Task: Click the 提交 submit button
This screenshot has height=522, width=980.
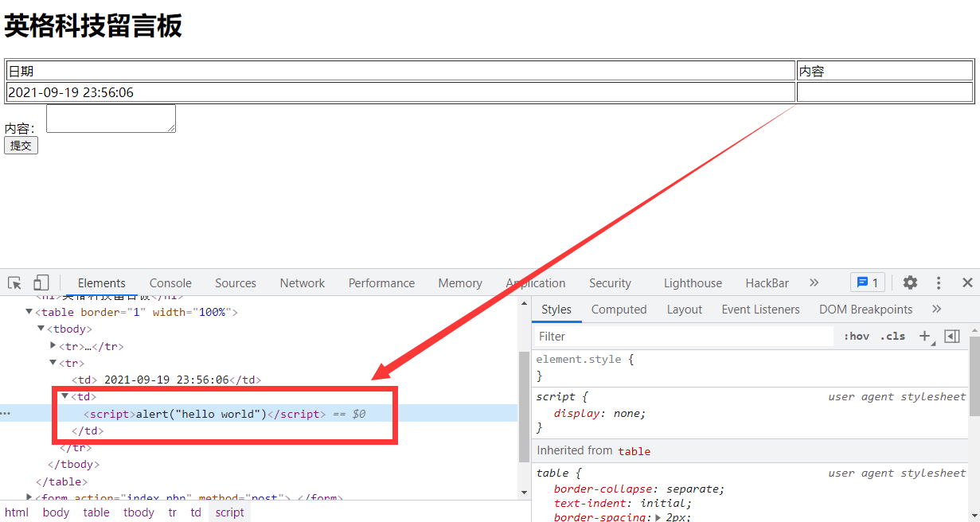Action: (21, 146)
